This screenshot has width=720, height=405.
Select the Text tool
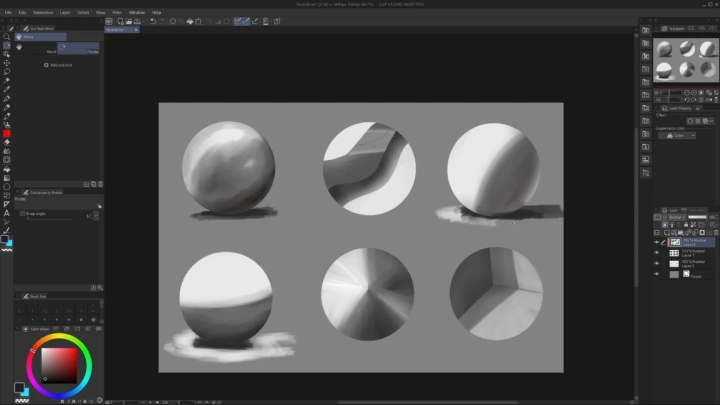pos(7,213)
